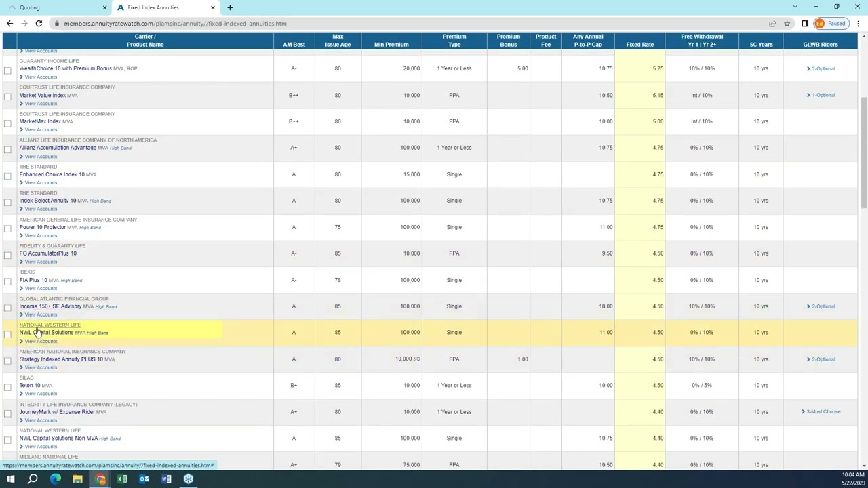Open Excel from the taskbar

pos(122,479)
